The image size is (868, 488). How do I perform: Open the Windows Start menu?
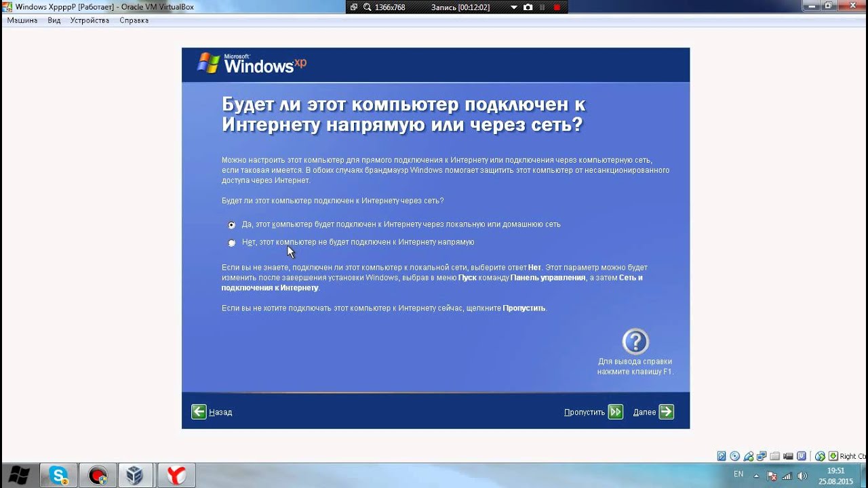18,475
